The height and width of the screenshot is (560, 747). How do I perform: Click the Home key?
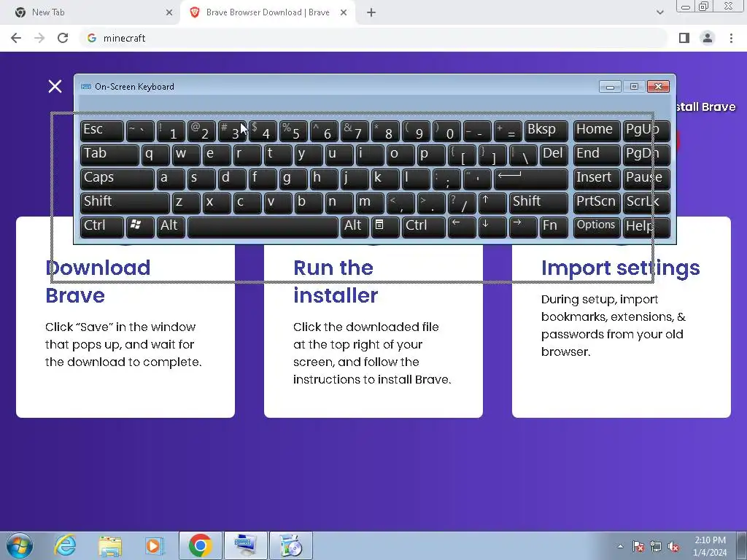597,131
